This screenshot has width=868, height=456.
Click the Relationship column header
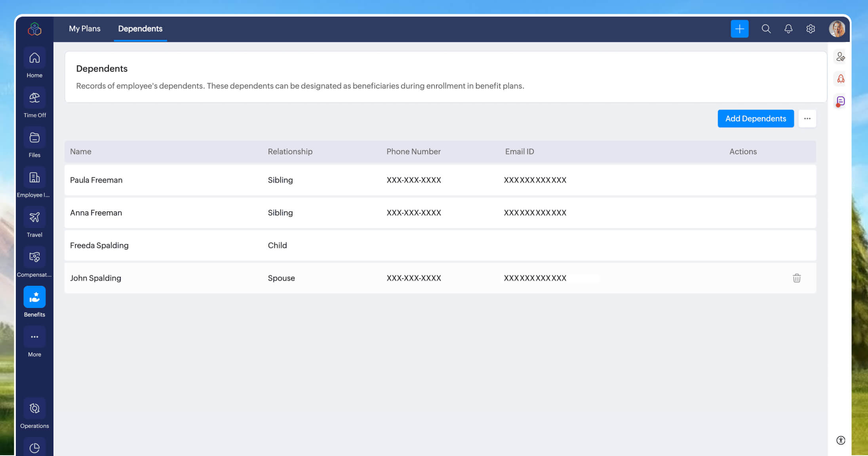290,151
